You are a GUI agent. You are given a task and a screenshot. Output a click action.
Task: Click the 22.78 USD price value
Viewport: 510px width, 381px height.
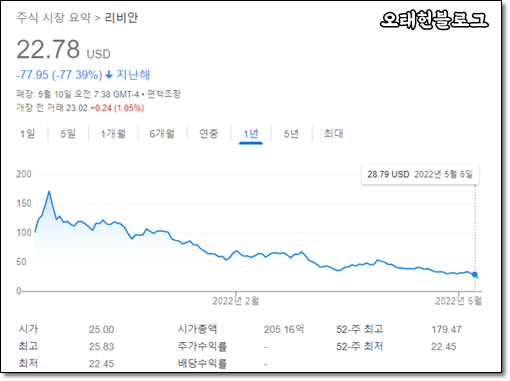pyautogui.click(x=63, y=49)
